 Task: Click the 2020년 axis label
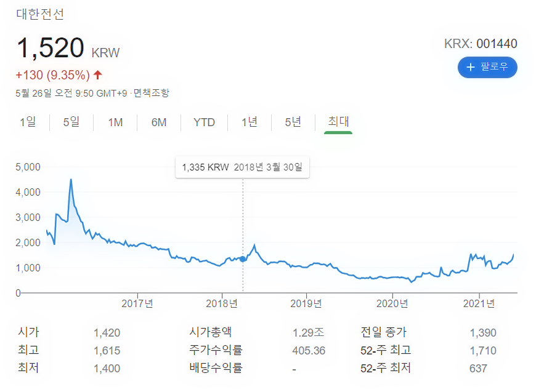point(392,303)
